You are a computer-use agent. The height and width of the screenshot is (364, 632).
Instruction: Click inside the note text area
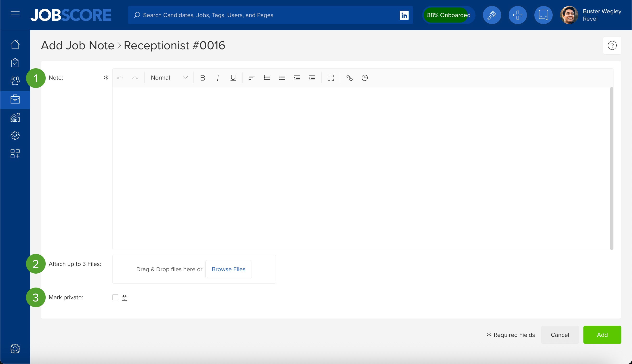click(361, 168)
